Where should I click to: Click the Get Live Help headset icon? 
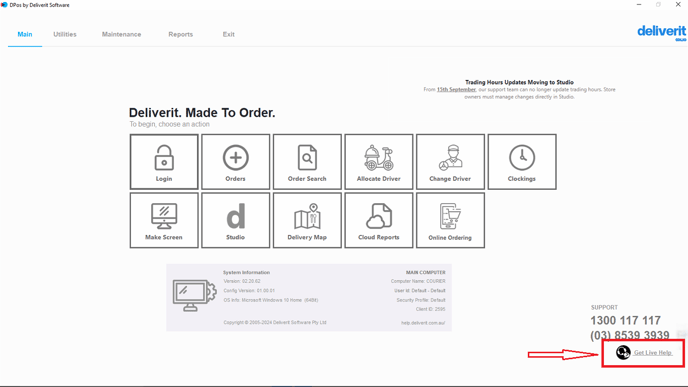point(623,352)
